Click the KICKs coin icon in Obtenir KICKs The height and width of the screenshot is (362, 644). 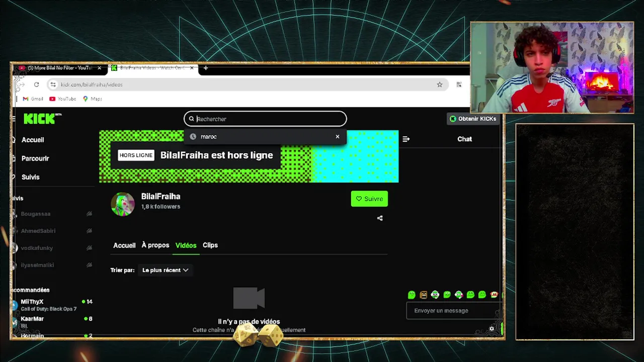pyautogui.click(x=453, y=119)
